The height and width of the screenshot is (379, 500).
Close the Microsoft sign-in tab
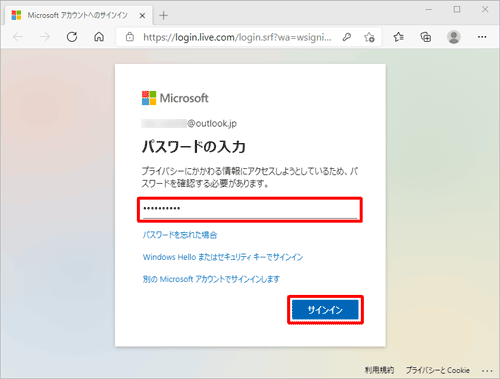point(142,15)
